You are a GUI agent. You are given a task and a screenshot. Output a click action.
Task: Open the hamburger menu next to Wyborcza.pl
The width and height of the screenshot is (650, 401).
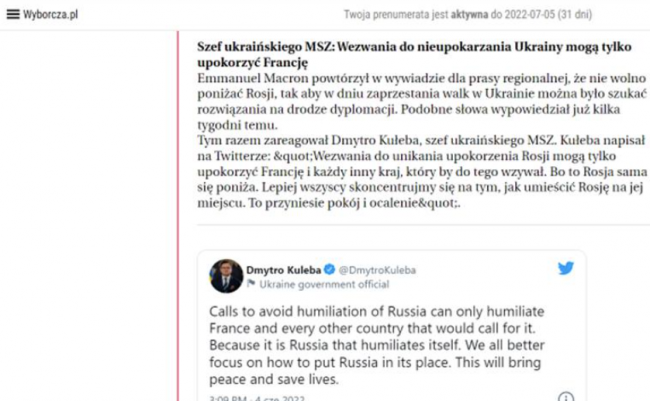point(13,14)
